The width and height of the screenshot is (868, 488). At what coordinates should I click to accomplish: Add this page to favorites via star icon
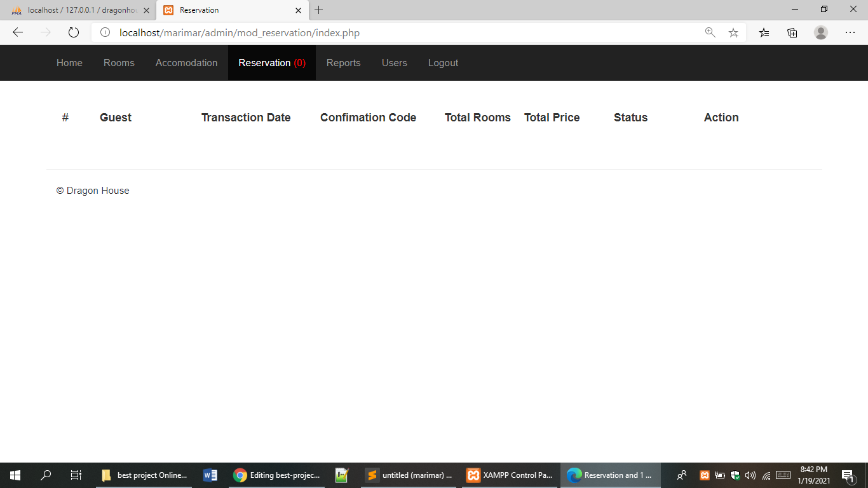(733, 32)
